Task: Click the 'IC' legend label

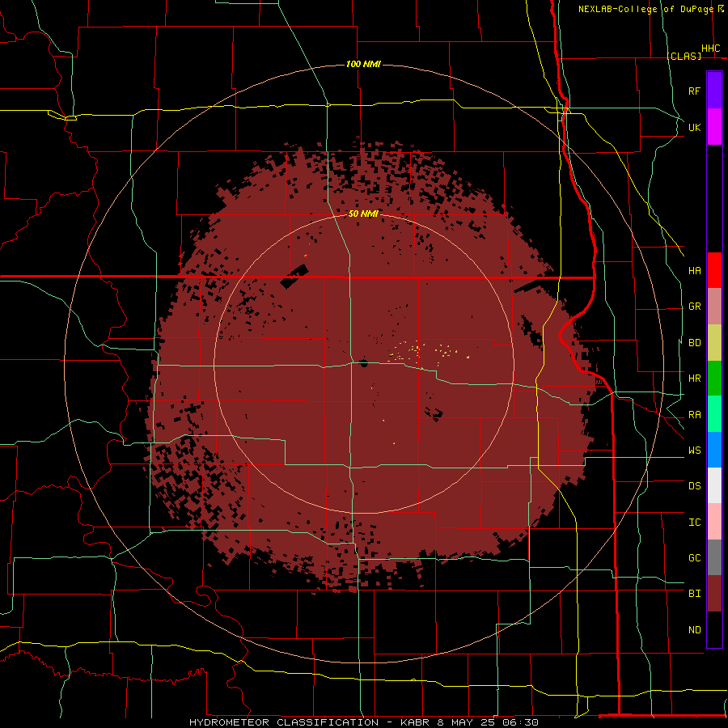Action: 694,523
